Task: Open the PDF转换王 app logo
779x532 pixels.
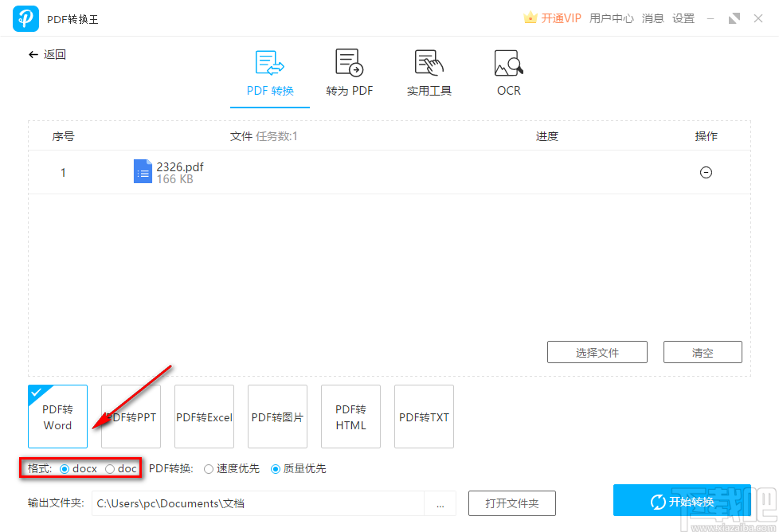Action: coord(25,18)
